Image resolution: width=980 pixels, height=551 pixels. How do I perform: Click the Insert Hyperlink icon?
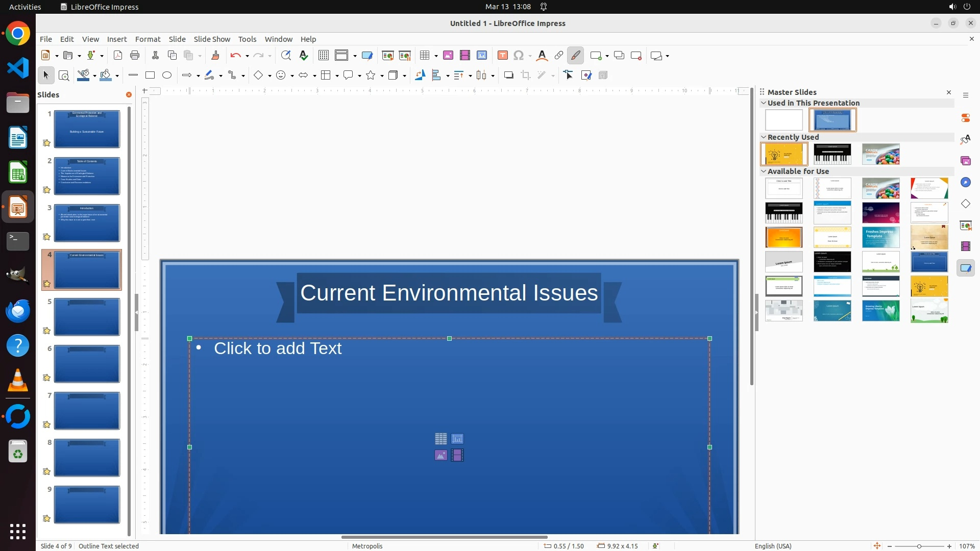[x=559, y=56]
